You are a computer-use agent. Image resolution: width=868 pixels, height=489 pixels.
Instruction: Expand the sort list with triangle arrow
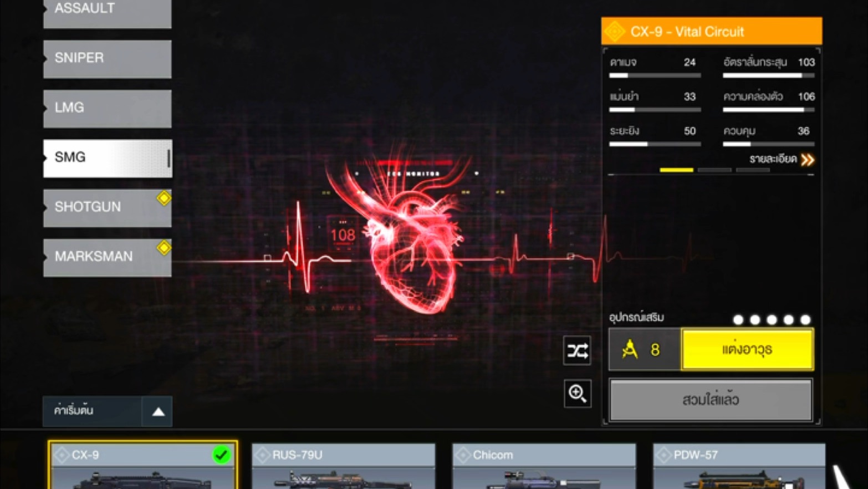158,411
